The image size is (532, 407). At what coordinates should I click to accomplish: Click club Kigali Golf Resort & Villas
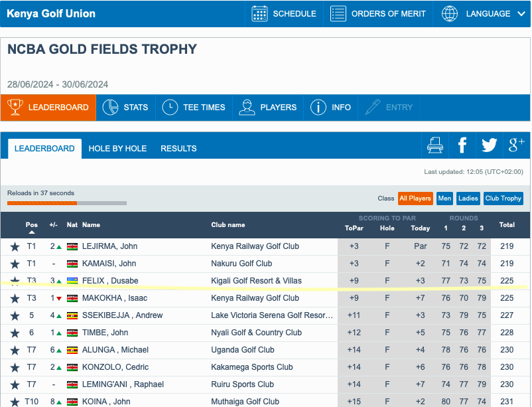pos(256,281)
